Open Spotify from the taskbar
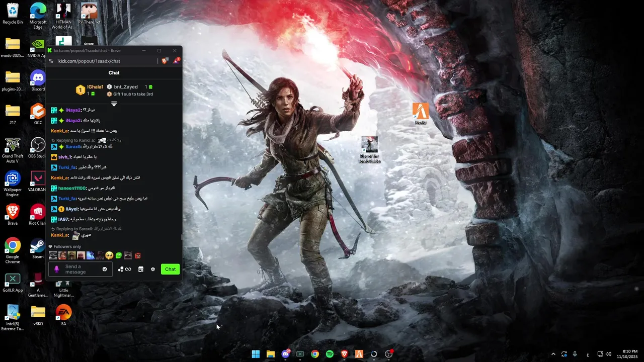644x362 pixels. [x=330, y=354]
